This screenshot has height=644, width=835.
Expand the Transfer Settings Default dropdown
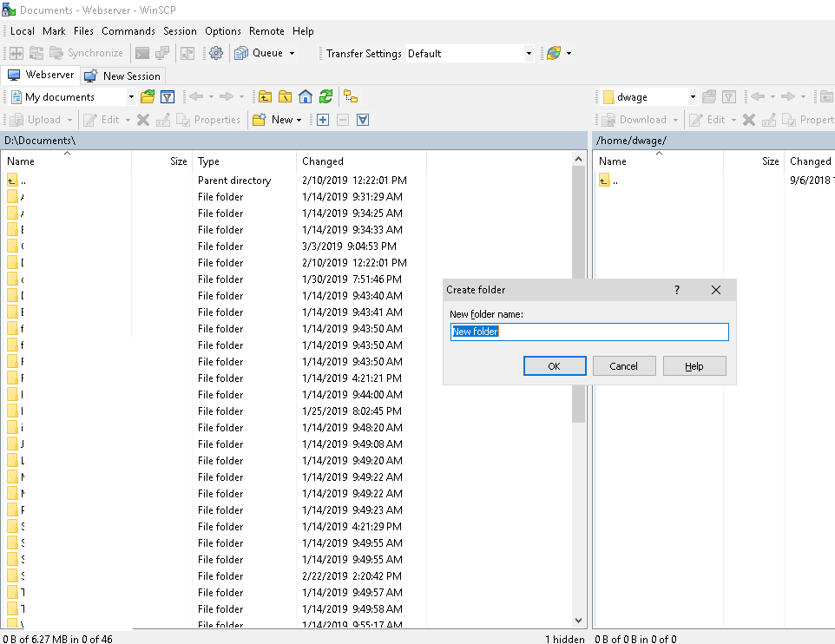pos(528,54)
